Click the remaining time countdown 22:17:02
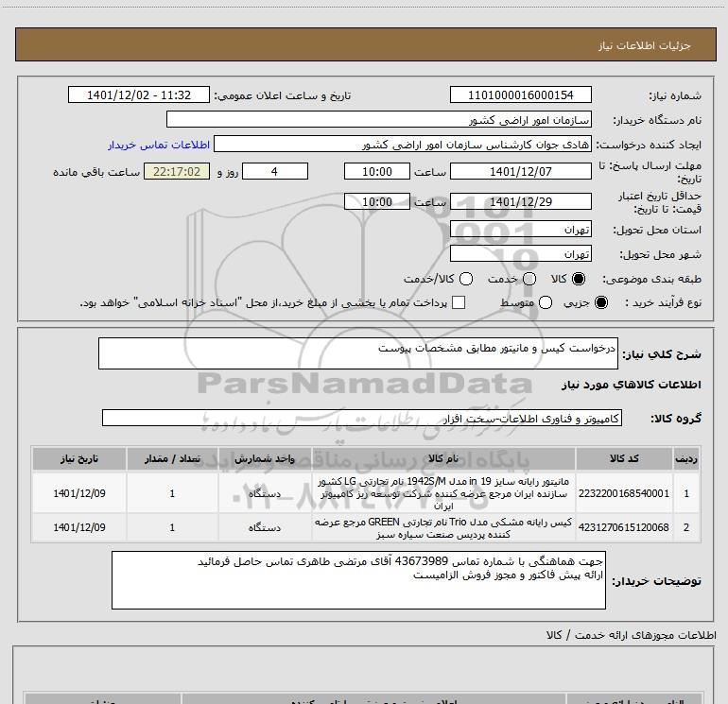 tap(177, 171)
